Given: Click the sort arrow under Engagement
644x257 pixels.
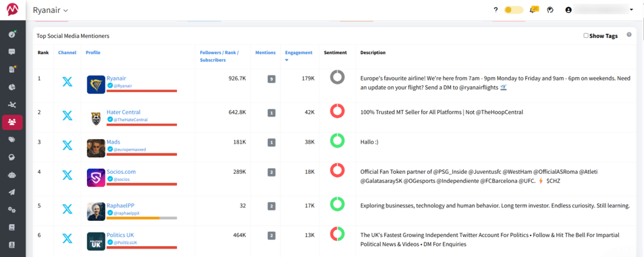Looking at the screenshot, I should tap(287, 61).
